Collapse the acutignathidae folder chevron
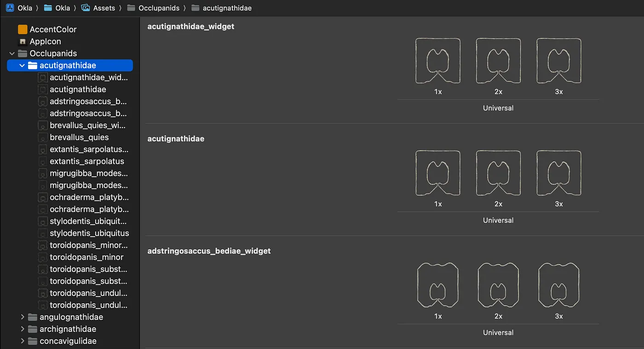The width and height of the screenshot is (644, 349). coord(22,65)
